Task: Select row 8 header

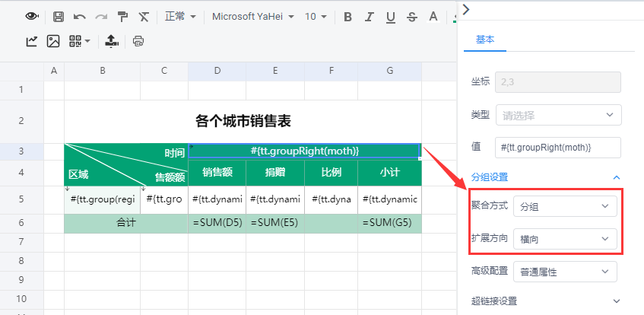Action: (x=22, y=261)
